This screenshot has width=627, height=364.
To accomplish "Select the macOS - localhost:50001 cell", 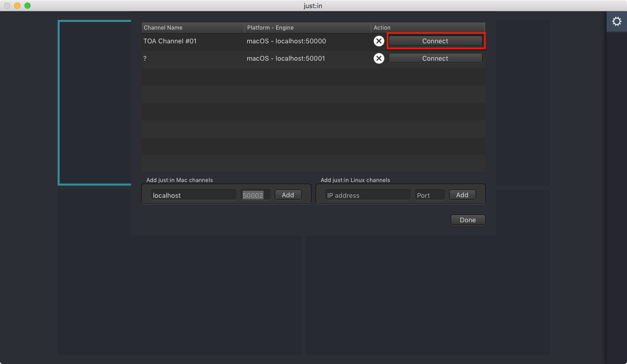I will click(308, 59).
